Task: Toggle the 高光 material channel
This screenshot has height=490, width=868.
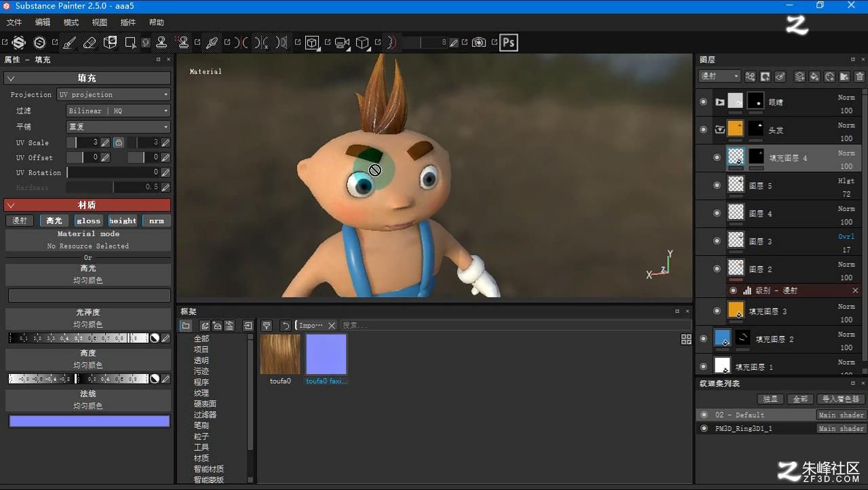Action: [x=54, y=221]
